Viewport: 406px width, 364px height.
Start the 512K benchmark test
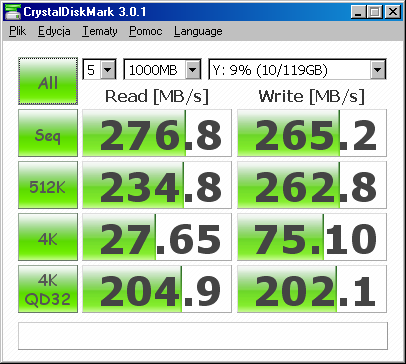(x=48, y=185)
